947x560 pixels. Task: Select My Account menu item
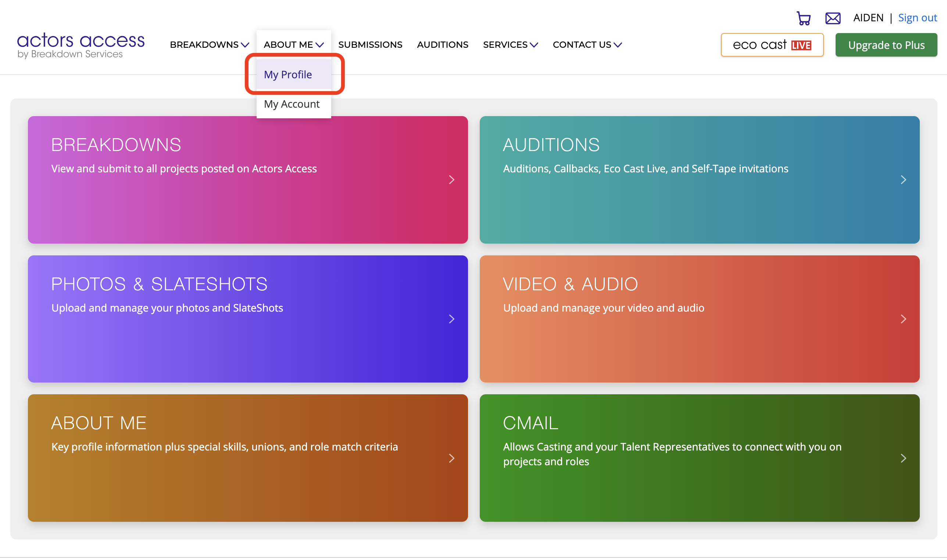(292, 104)
